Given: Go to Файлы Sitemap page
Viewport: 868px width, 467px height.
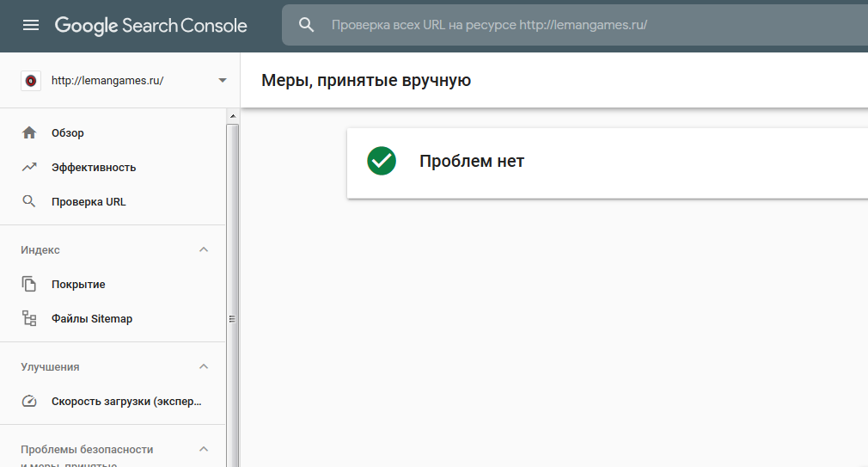Looking at the screenshot, I should click(x=92, y=319).
